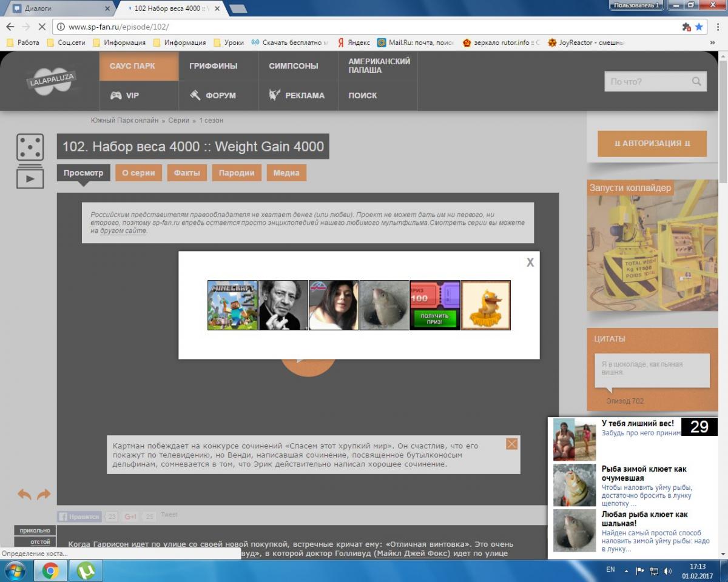Click browser Forward arrow

pyautogui.click(x=26, y=27)
